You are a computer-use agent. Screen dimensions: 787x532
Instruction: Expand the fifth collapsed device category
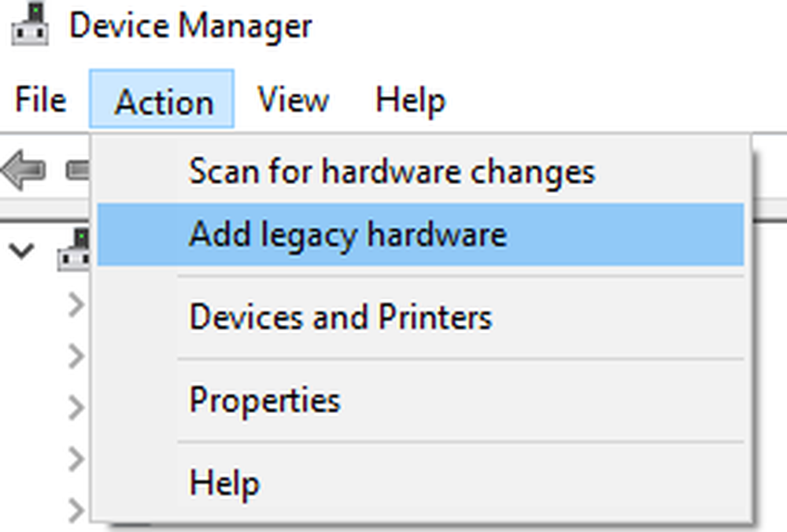pos(76,509)
